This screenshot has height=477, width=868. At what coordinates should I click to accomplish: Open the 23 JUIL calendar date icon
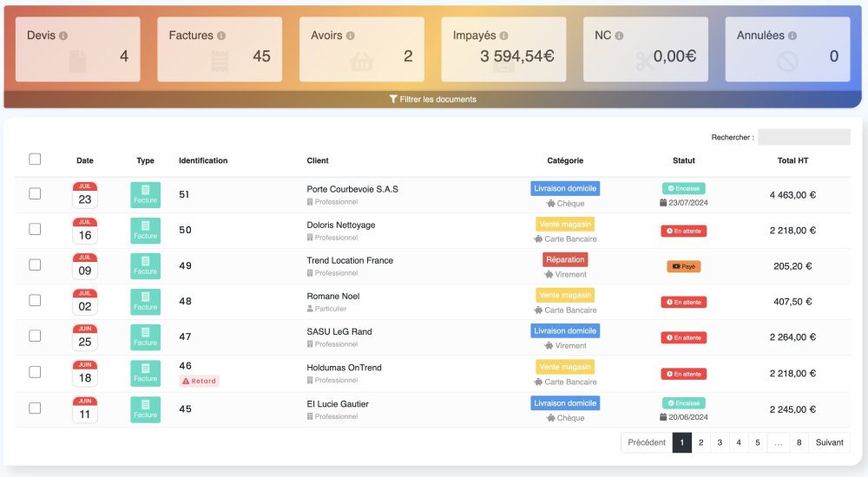pos(85,194)
